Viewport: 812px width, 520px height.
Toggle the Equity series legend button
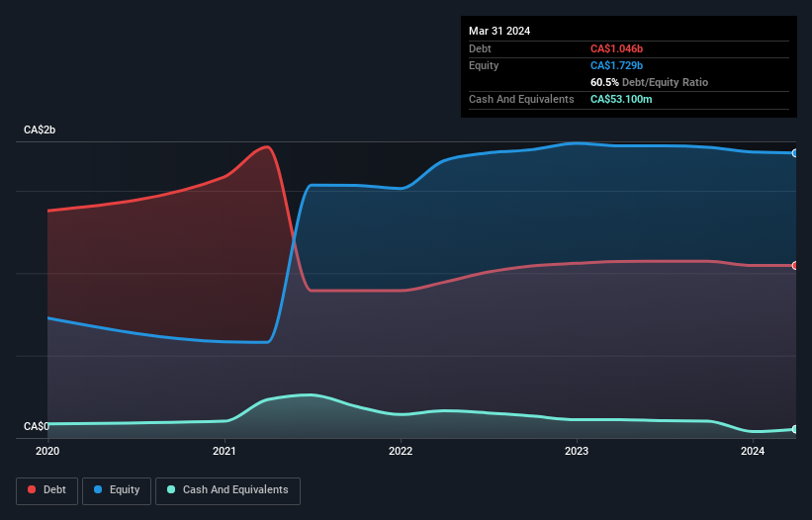tap(117, 490)
